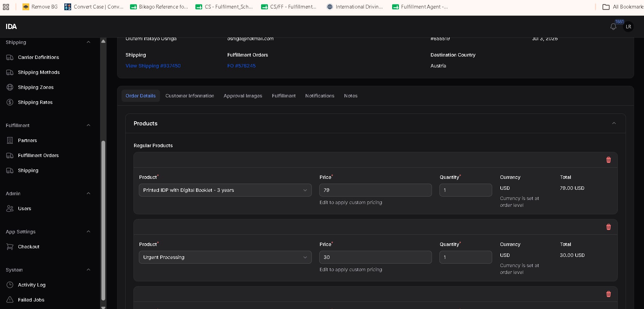Open the Urgent Processing product dropdown
This screenshot has width=644, height=309.
[x=225, y=257]
